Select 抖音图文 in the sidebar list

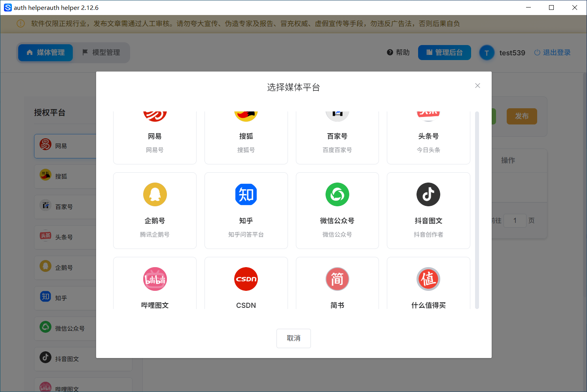[x=83, y=359]
